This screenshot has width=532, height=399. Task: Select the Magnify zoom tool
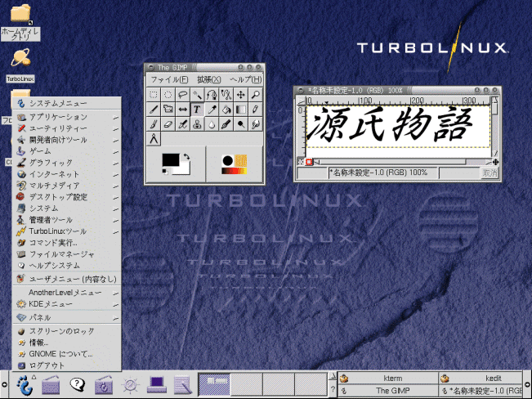click(x=256, y=94)
